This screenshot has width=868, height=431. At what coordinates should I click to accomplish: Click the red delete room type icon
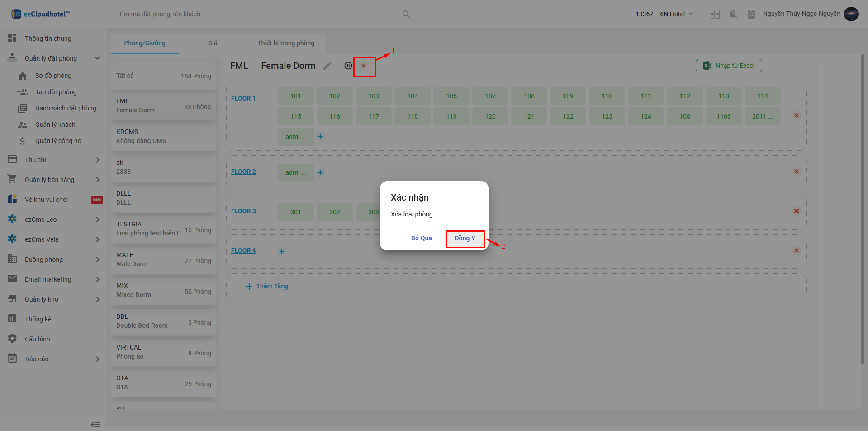tap(364, 66)
